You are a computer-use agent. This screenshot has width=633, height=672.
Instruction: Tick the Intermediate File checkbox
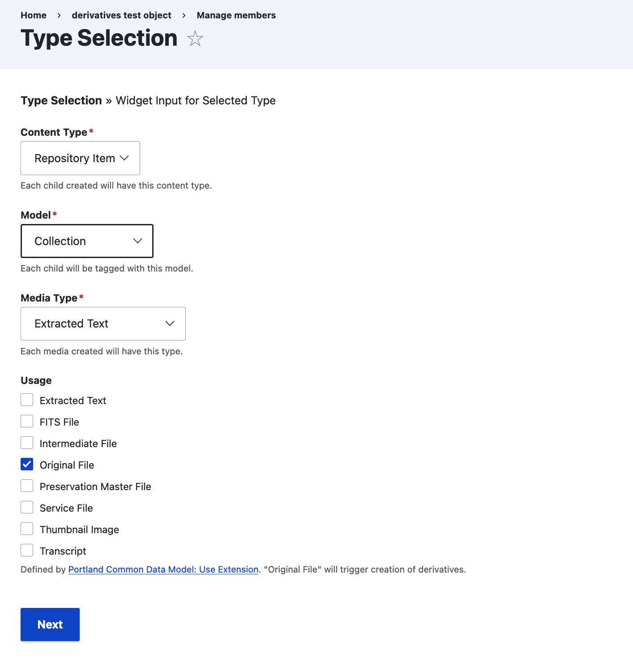pyautogui.click(x=27, y=443)
